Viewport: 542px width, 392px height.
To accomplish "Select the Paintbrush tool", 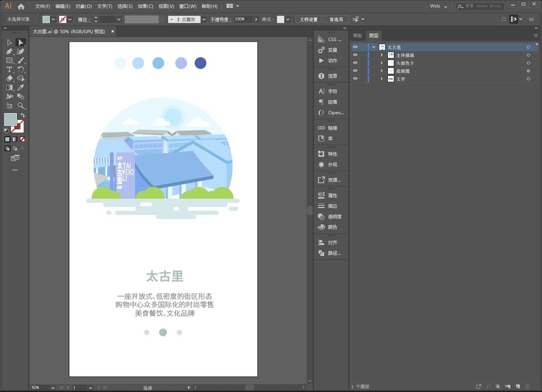I will [20, 60].
